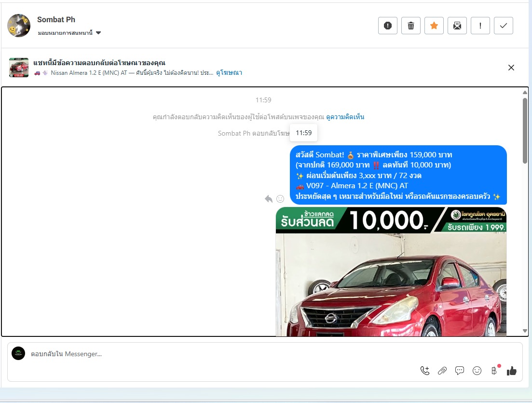React to message with smiley icon
Image resolution: width=532 pixels, height=403 pixels.
tap(280, 198)
